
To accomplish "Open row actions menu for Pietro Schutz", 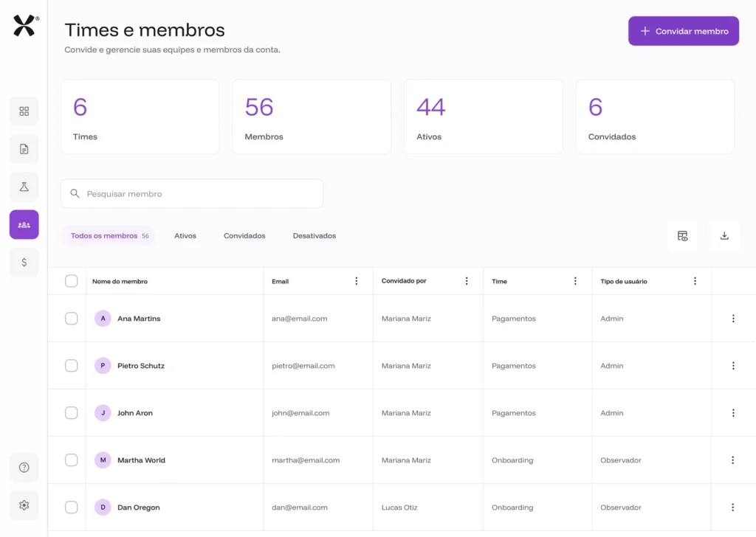I will pos(733,366).
